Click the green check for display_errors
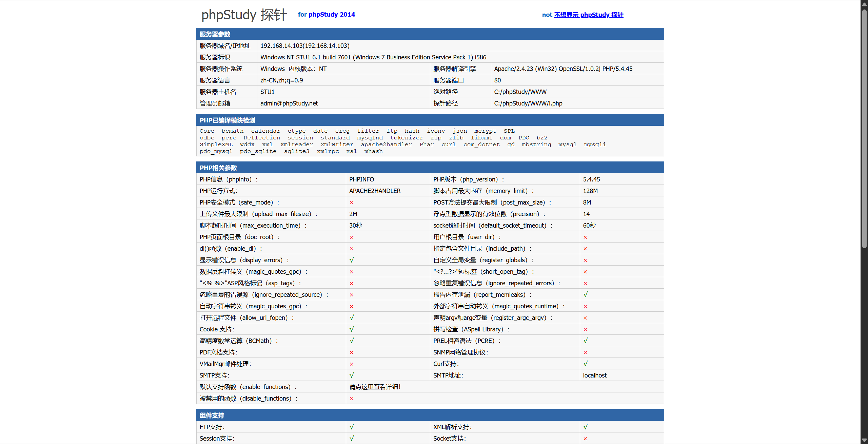The width and height of the screenshot is (868, 444). (352, 260)
